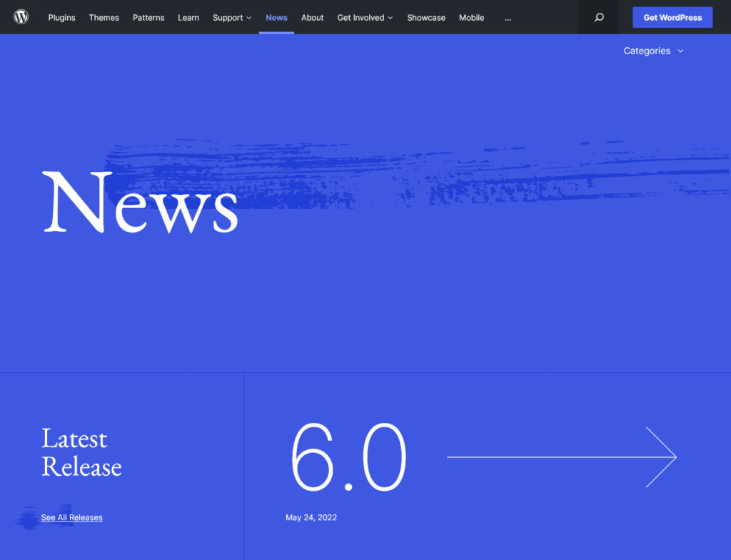This screenshot has width=731, height=560.
Task: Follow the See All Releases link
Action: point(72,517)
